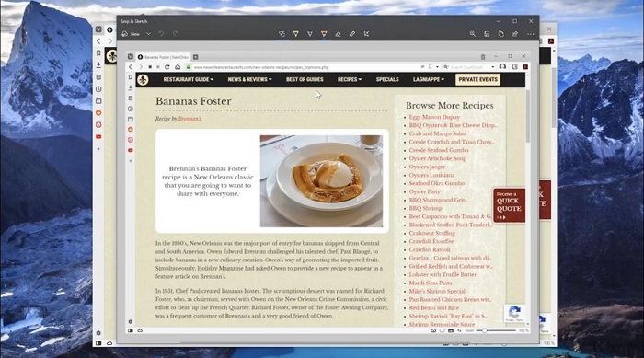Copy the snip to clipboard
644x358 pixels.
point(500,34)
